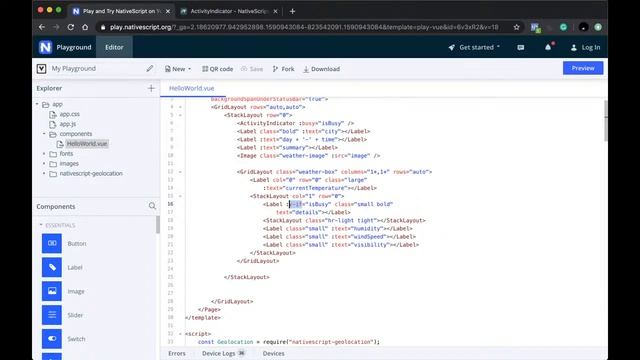Collapse the components folder
This screenshot has height=360, width=640.
pos(44,134)
